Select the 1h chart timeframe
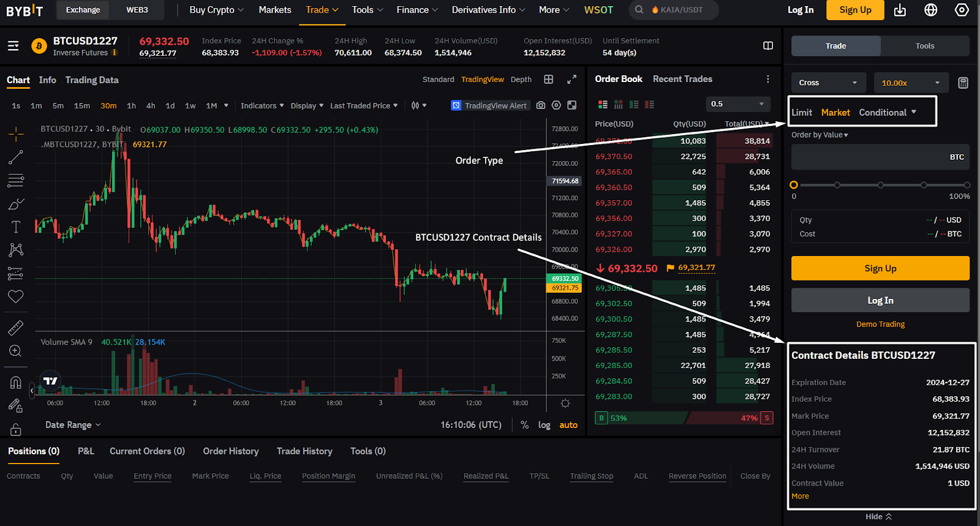980x526 pixels. coord(131,106)
